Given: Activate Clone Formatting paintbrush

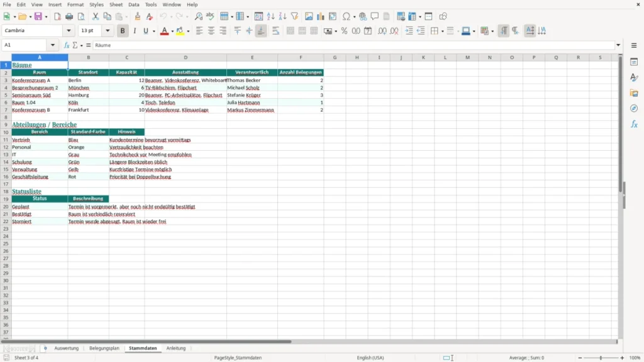Looking at the screenshot, I should [138, 16].
